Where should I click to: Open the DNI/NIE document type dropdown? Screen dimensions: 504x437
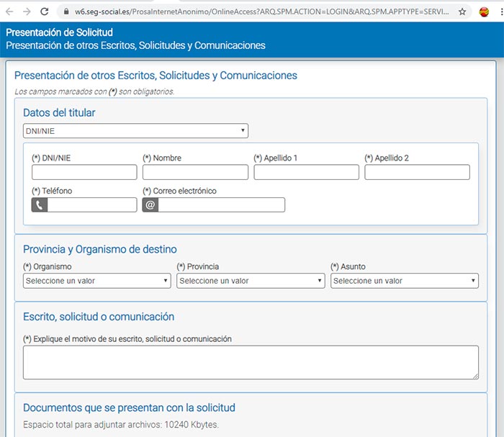click(135, 131)
